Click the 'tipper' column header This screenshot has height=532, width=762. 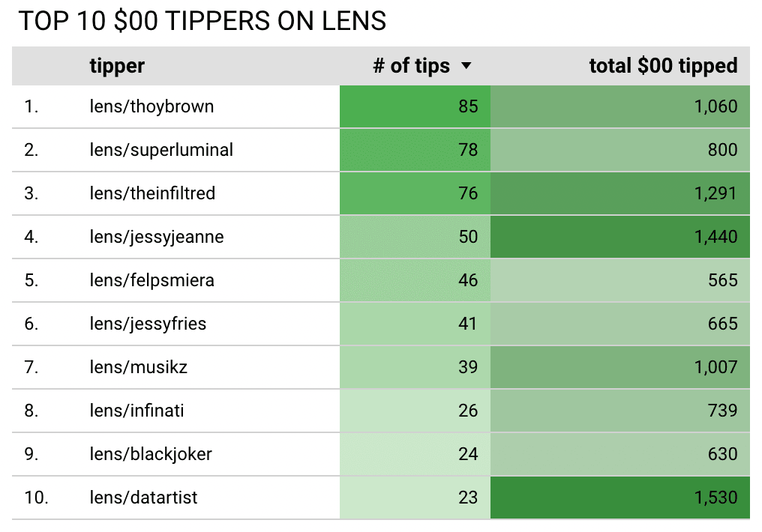[x=117, y=66]
